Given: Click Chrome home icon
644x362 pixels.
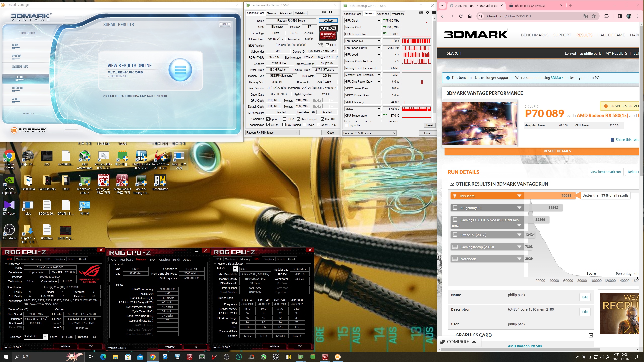Looking at the screenshot, I should coord(470,16).
